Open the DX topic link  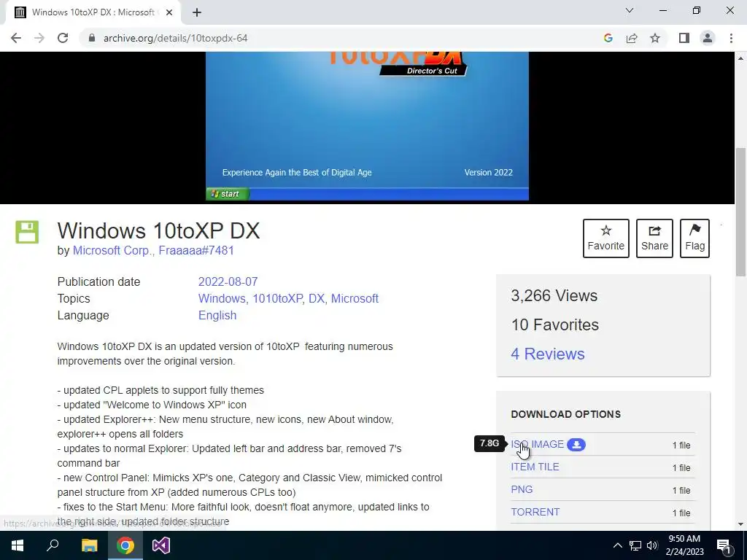pos(317,298)
